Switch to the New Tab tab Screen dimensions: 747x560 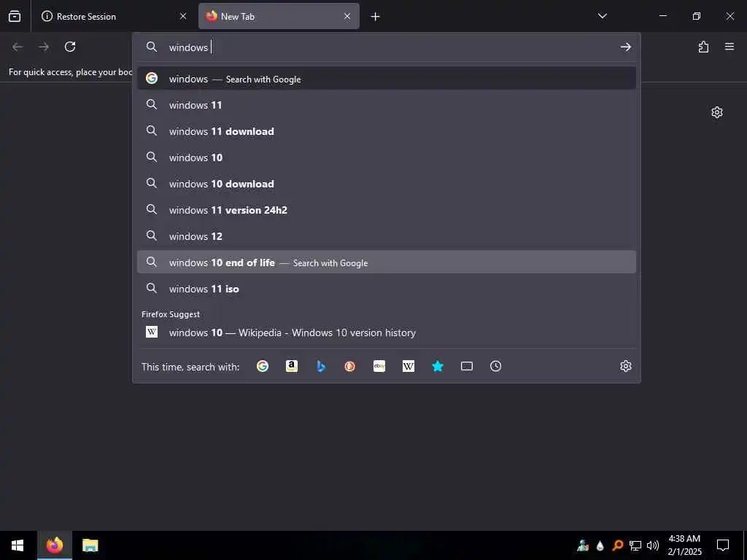[x=279, y=16]
